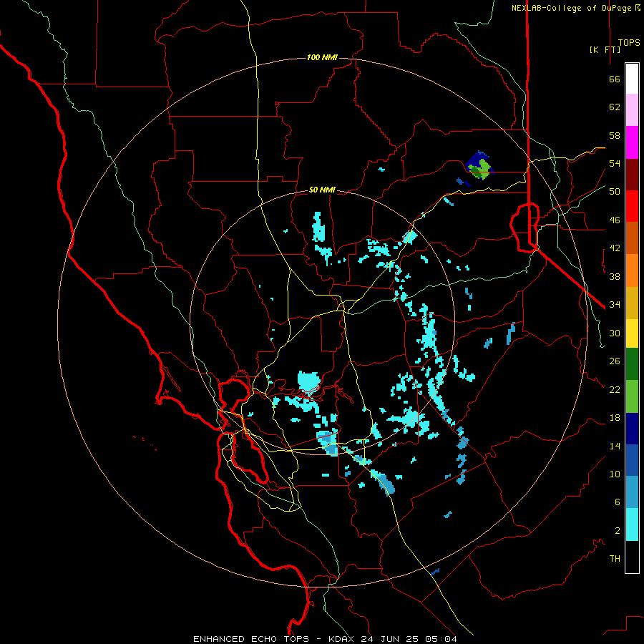Click the black TH legend swatch

632,557
